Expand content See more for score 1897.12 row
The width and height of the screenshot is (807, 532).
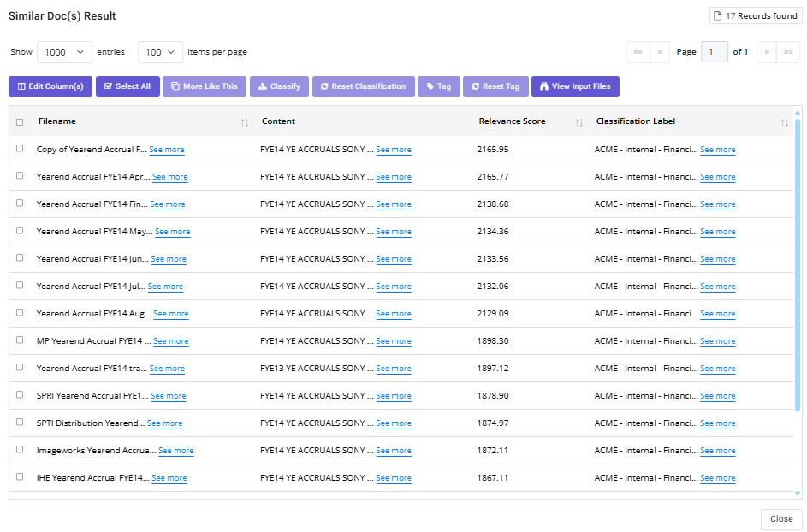(x=394, y=369)
